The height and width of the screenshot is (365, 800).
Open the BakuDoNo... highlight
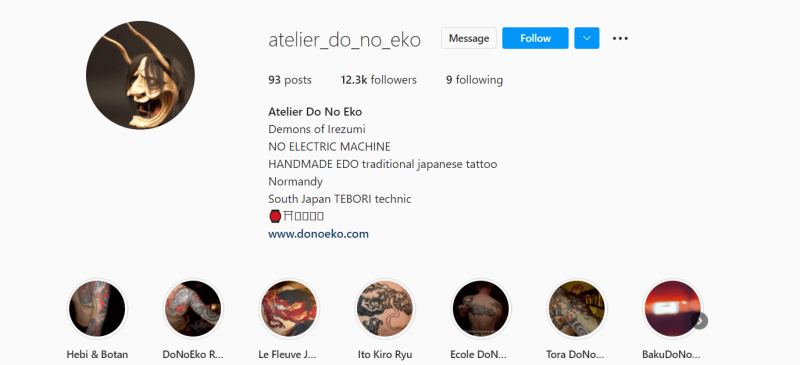[x=671, y=308]
